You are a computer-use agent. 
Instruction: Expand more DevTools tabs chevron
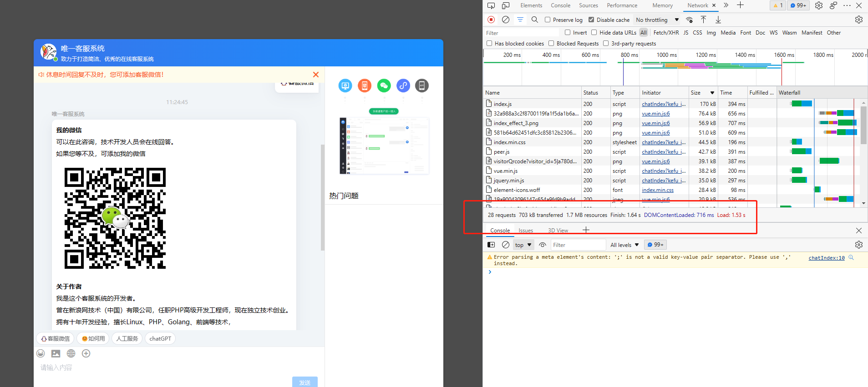pyautogui.click(x=726, y=5)
